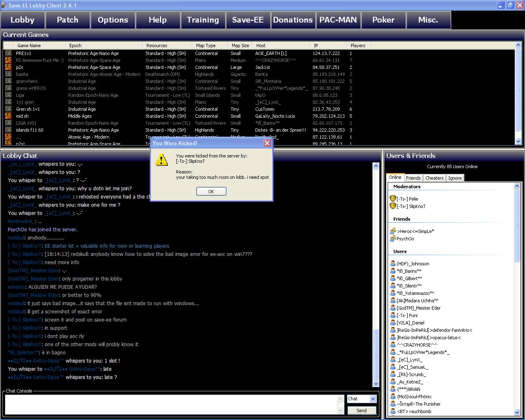The width and height of the screenshot is (525, 420).
Task: Click user icon beside ^^CRAZYHORSE^^ in user list
Action: (x=393, y=345)
